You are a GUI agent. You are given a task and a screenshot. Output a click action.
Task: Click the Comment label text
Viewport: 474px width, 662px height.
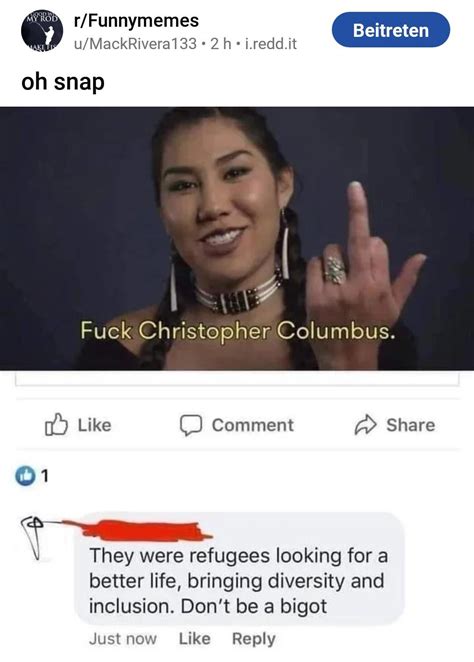(252, 425)
